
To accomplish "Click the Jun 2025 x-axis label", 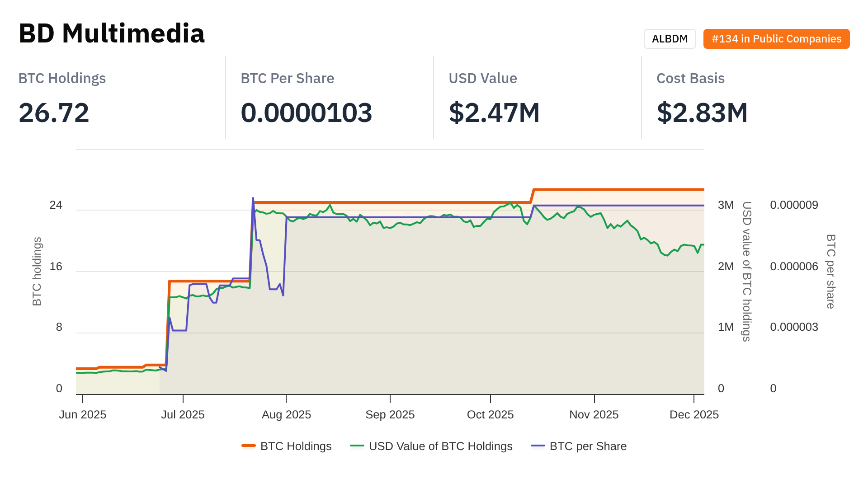I will (83, 415).
